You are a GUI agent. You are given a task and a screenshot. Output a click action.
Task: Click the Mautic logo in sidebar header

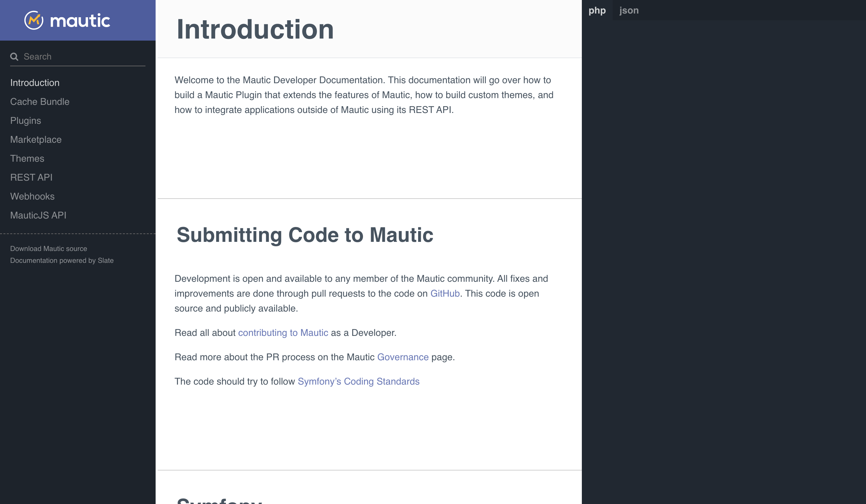click(67, 20)
